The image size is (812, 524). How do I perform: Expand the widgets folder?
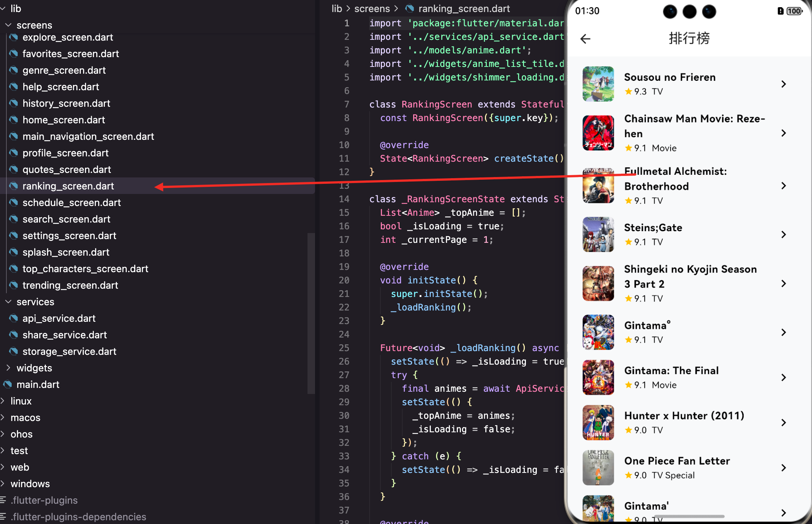click(x=8, y=368)
